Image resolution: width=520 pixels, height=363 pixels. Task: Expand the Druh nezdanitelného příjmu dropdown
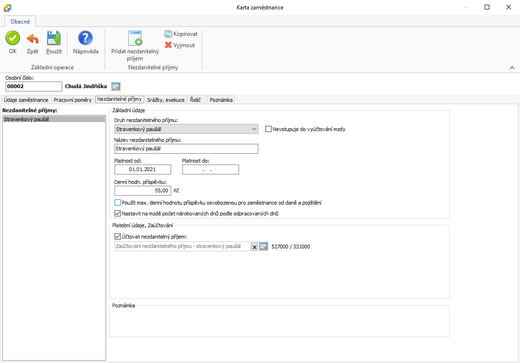[x=186, y=129]
